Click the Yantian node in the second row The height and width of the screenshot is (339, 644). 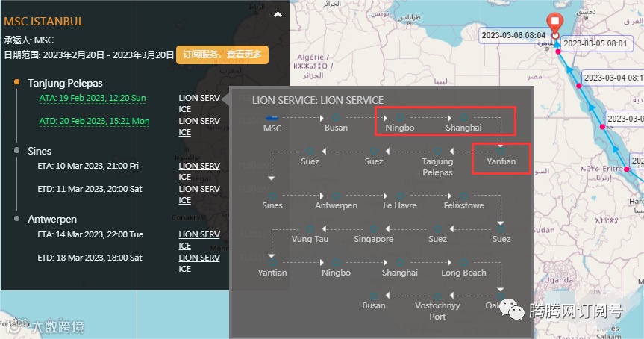[x=501, y=152]
